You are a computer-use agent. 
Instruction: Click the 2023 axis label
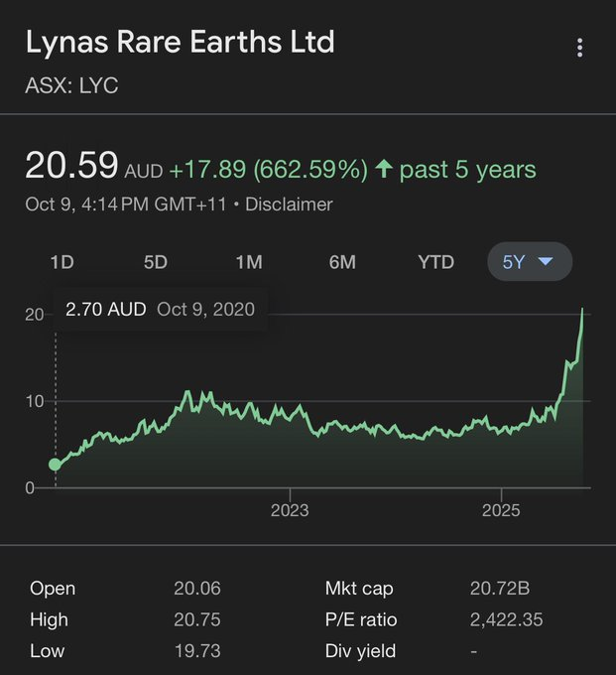tap(290, 510)
